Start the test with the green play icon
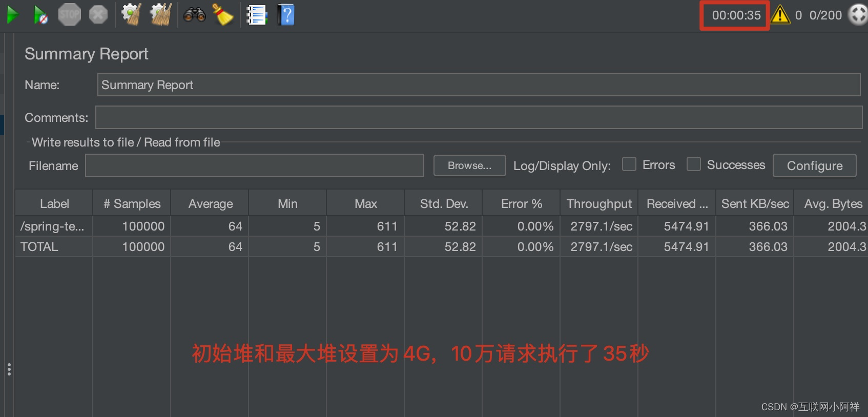The height and width of the screenshot is (417, 868). 13,15
